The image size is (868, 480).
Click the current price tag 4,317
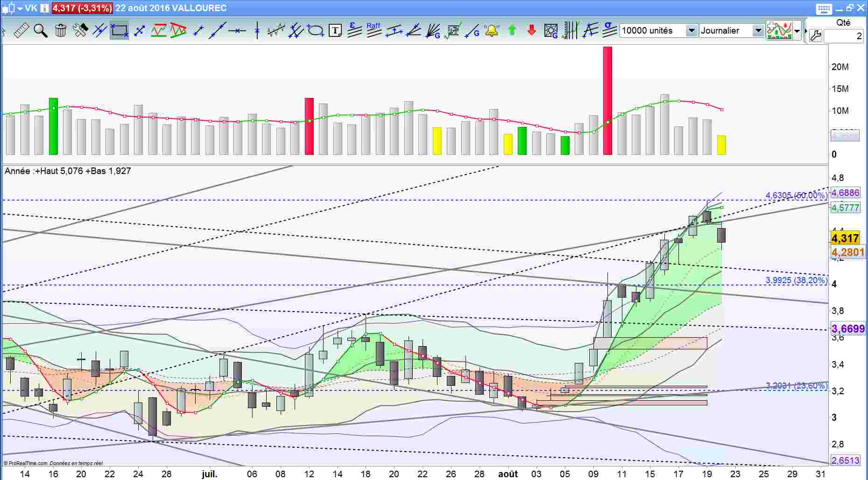tap(846, 238)
